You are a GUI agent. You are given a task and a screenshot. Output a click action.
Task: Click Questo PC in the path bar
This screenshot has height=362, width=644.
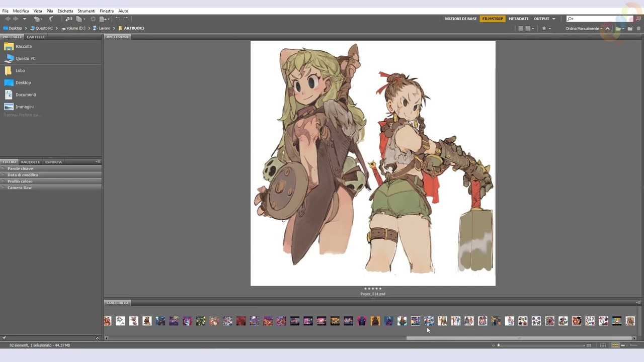click(41, 28)
